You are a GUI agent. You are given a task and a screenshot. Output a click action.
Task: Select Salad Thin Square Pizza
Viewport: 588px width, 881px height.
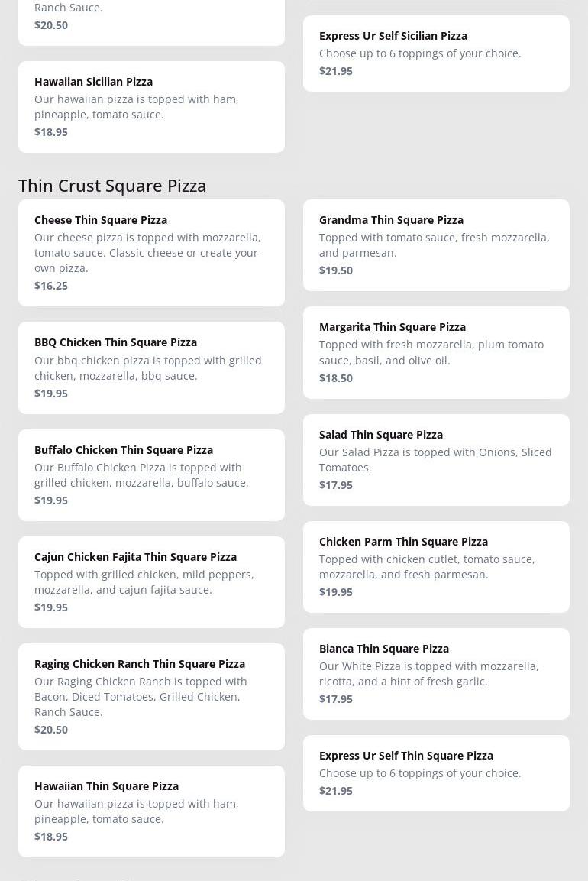[x=435, y=459]
